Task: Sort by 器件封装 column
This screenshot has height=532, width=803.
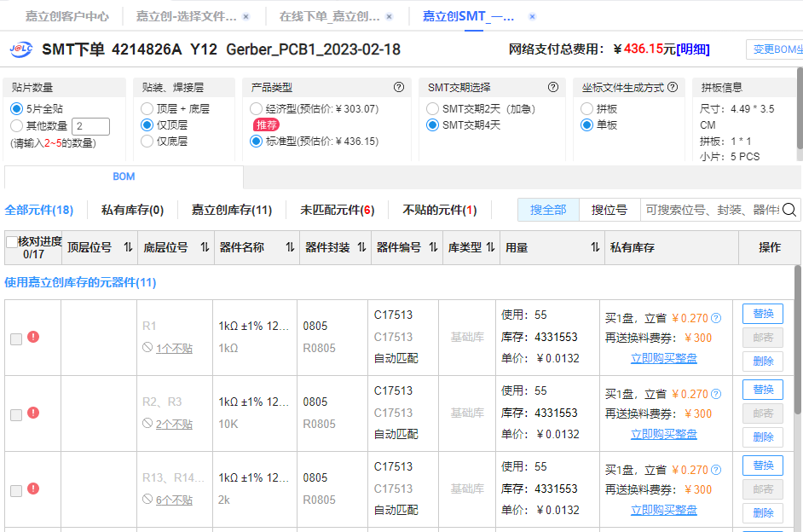Action: pyautogui.click(x=361, y=247)
